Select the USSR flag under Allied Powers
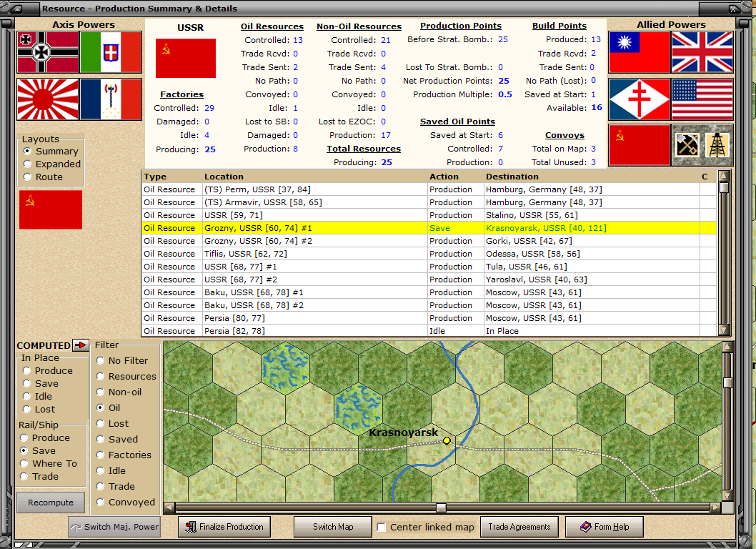Screen dimensions: 756x549 [640, 145]
